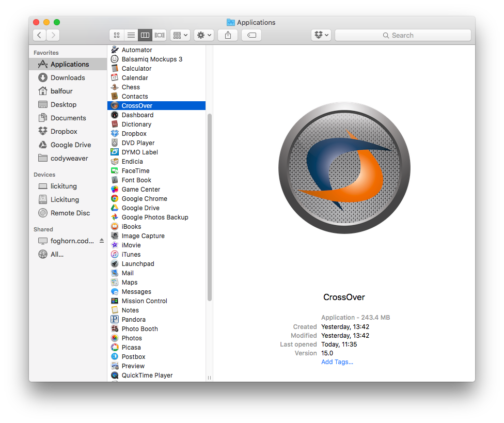504x423 pixels.
Task: Open the Action gear dropdown menu
Action: point(203,35)
